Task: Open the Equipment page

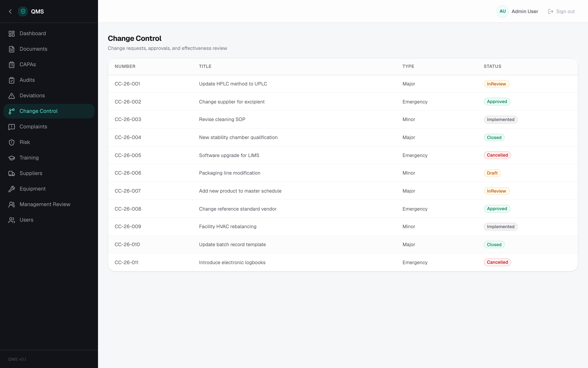Action: click(49, 189)
